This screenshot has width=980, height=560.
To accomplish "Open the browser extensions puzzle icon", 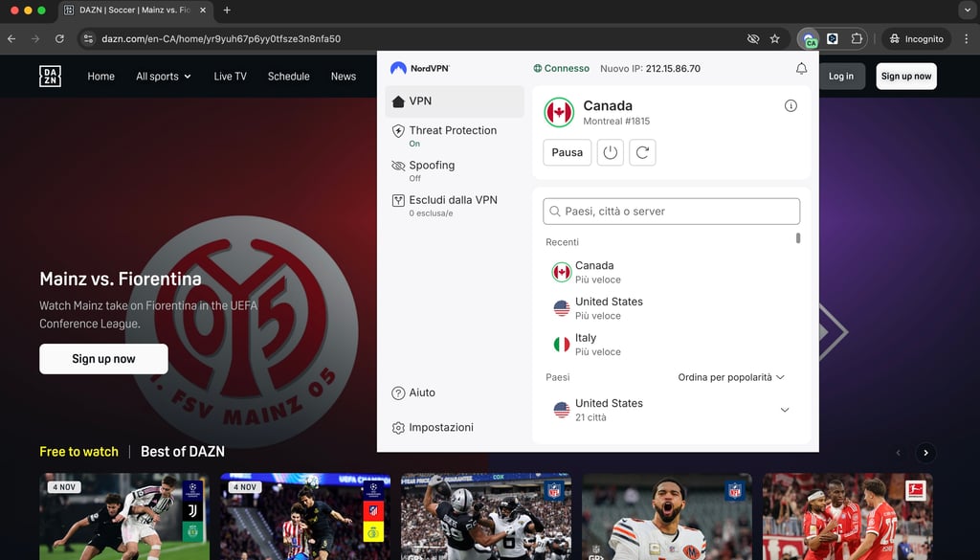I will 857,38.
